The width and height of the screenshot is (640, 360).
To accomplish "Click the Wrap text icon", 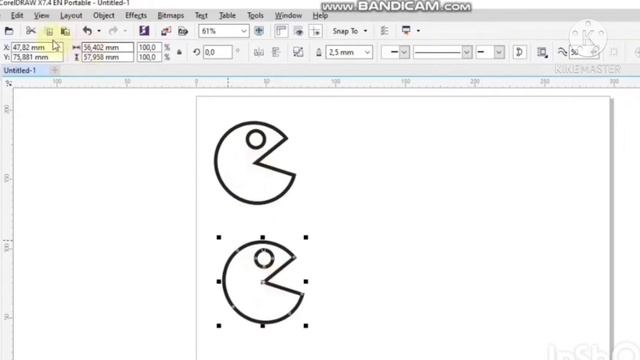I will click(x=542, y=52).
